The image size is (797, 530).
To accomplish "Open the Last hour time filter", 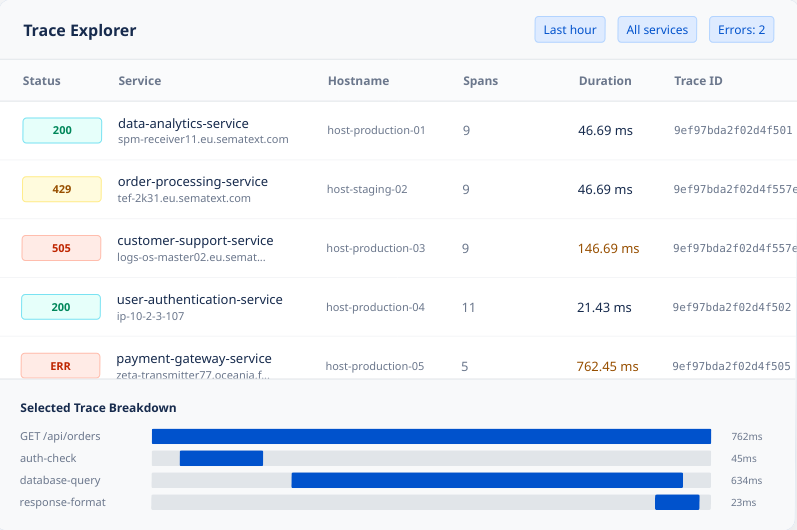I will [x=569, y=30].
